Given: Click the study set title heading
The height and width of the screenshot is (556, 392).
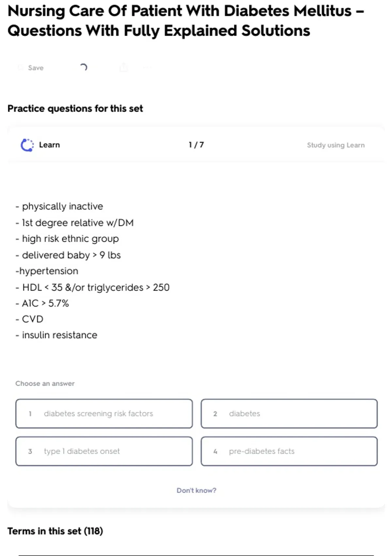Looking at the screenshot, I should 186,21.
